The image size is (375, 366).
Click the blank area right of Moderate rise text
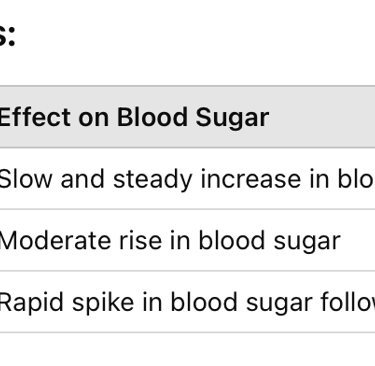tap(358, 240)
